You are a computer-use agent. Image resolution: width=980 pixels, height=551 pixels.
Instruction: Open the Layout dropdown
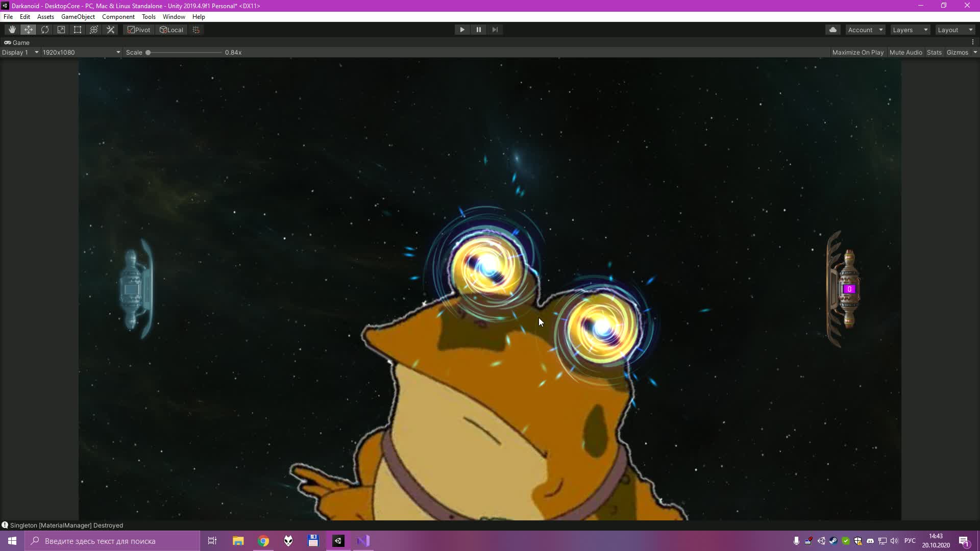tap(953, 30)
